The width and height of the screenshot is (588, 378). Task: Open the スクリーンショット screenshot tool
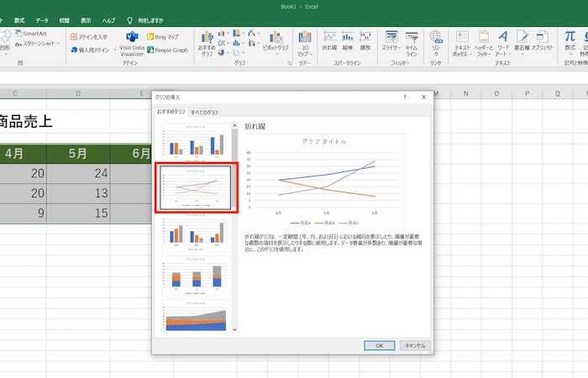(x=35, y=44)
